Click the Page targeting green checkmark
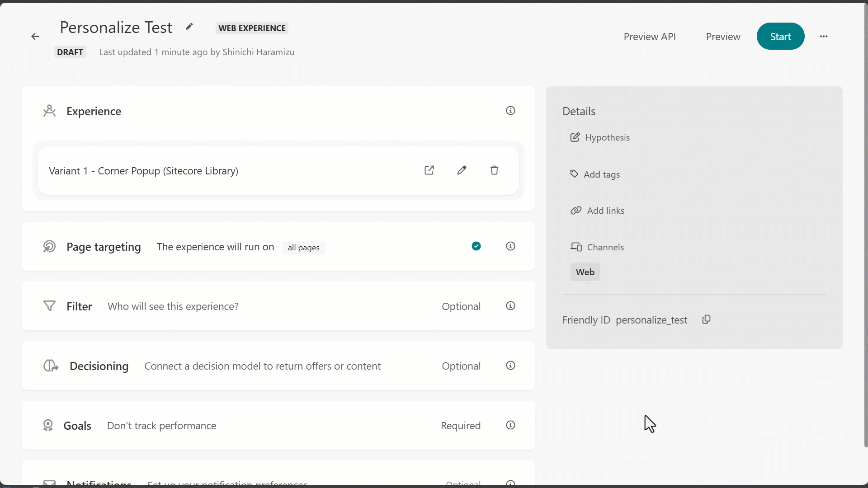Viewport: 868px width, 488px height. (476, 246)
